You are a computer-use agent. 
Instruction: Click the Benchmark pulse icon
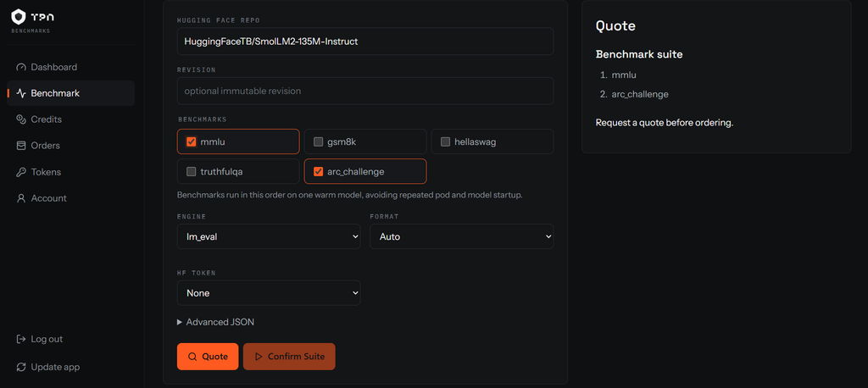[21, 93]
